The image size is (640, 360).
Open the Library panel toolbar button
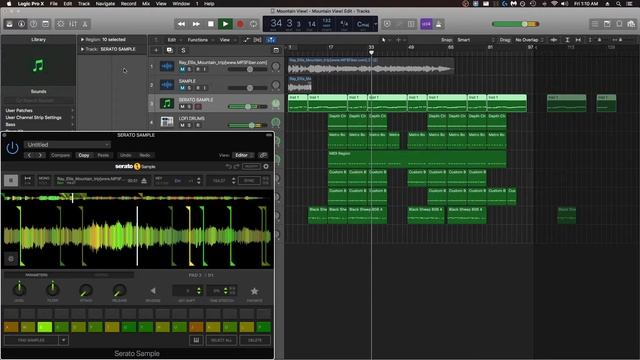(9, 24)
